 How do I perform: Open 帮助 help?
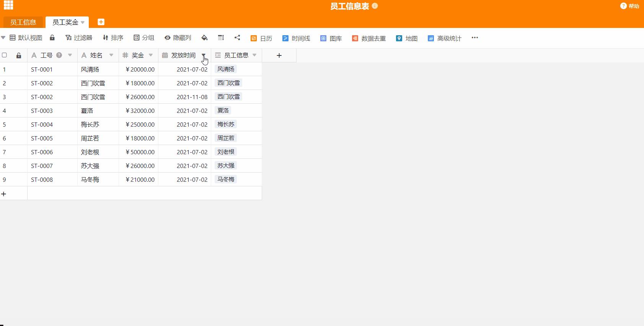pos(629,6)
